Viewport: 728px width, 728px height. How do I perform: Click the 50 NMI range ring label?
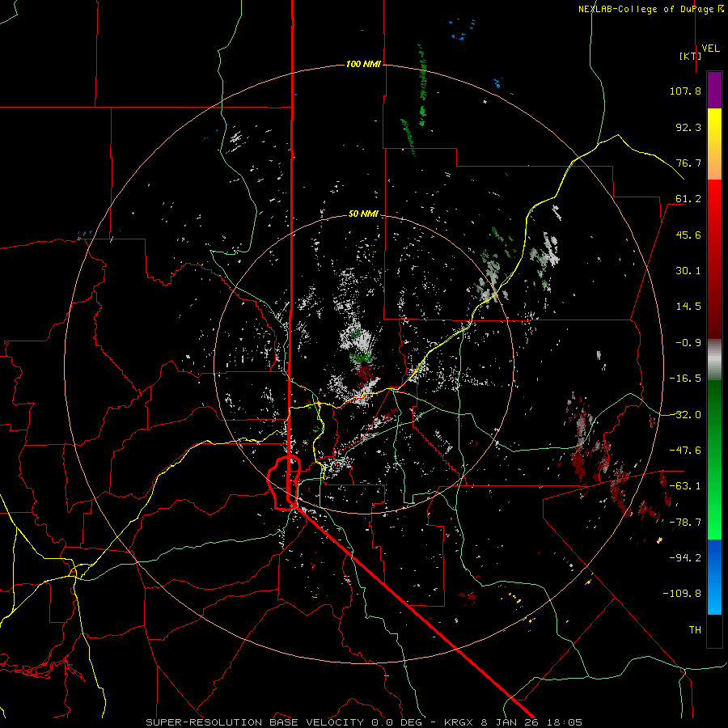tap(363, 214)
